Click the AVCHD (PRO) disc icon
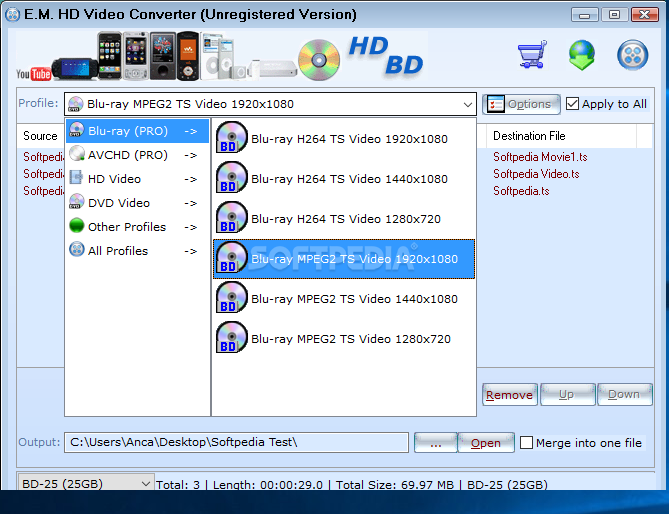This screenshot has width=669, height=514. 77,154
